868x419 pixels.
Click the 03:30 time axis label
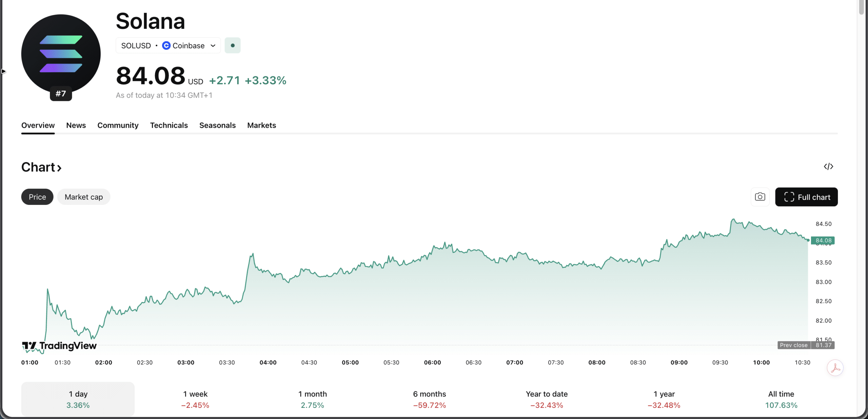[x=227, y=362]
